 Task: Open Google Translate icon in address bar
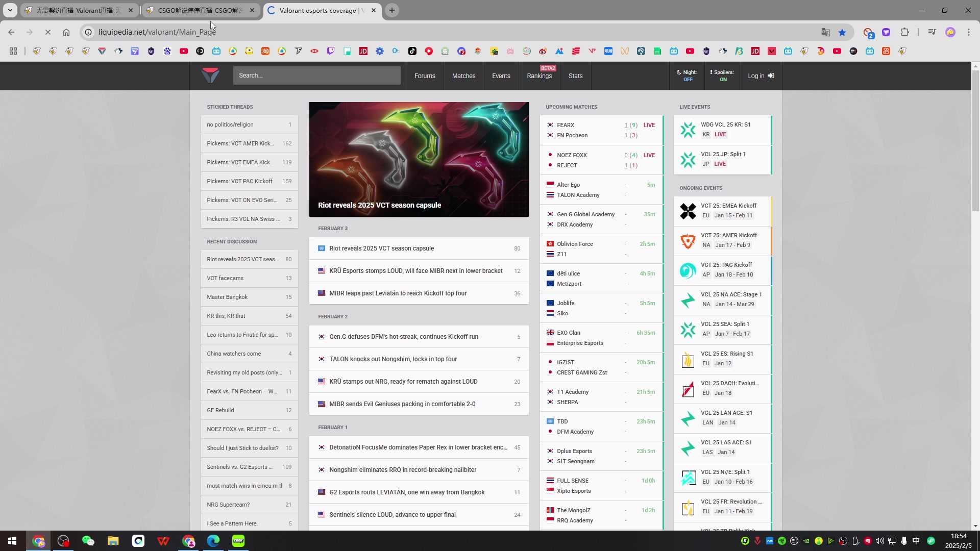826,32
